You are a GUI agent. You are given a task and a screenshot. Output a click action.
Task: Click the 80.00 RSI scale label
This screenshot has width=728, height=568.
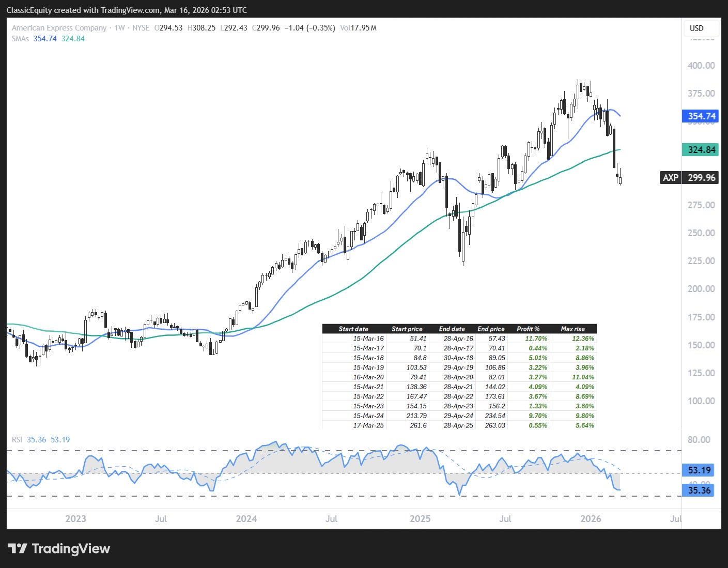pos(699,440)
